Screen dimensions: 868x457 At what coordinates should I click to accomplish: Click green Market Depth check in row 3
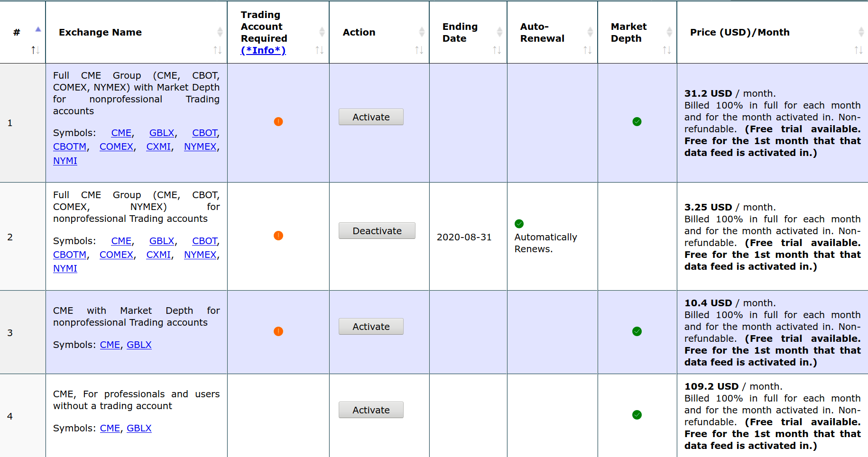[x=637, y=331]
